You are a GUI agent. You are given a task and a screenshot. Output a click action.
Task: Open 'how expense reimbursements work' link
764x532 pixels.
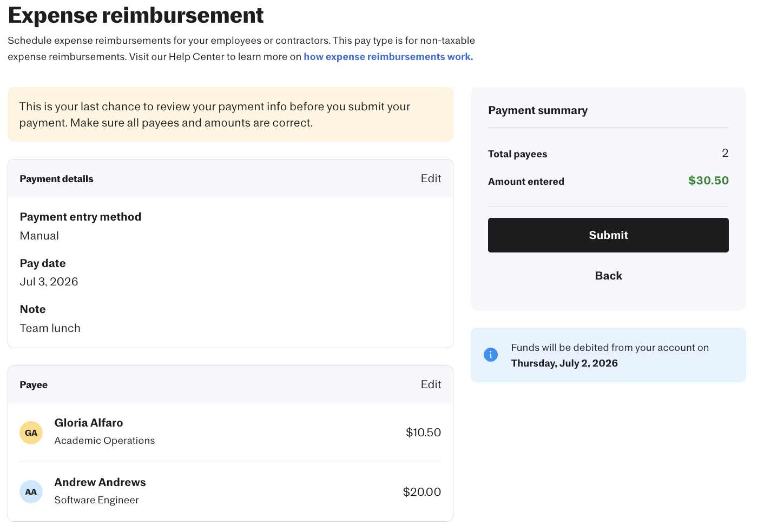pyautogui.click(x=388, y=57)
